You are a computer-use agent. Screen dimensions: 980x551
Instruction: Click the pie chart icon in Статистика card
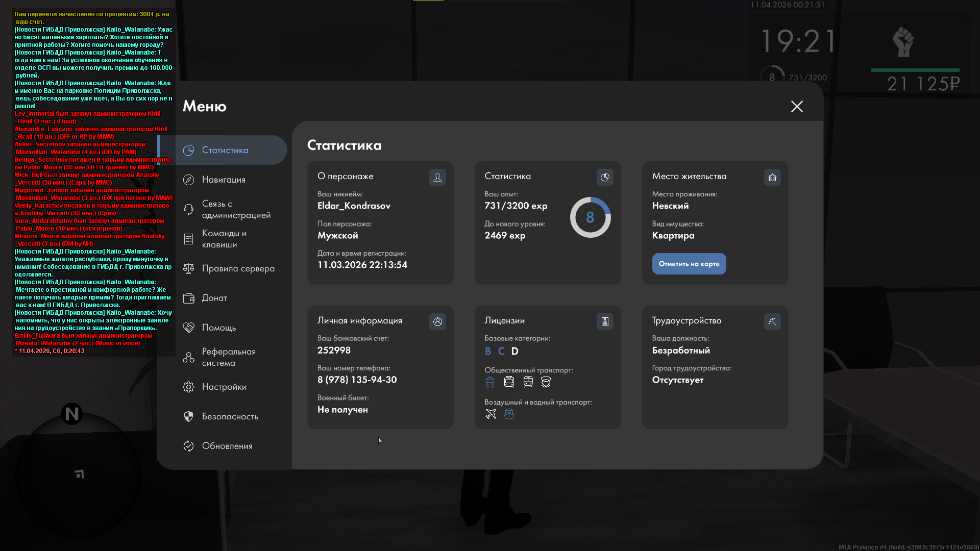tap(605, 178)
